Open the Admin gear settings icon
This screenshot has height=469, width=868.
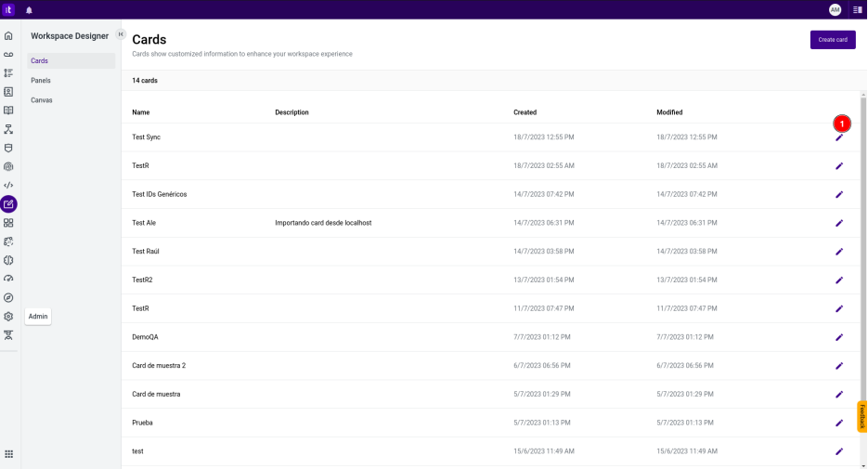coord(8,316)
